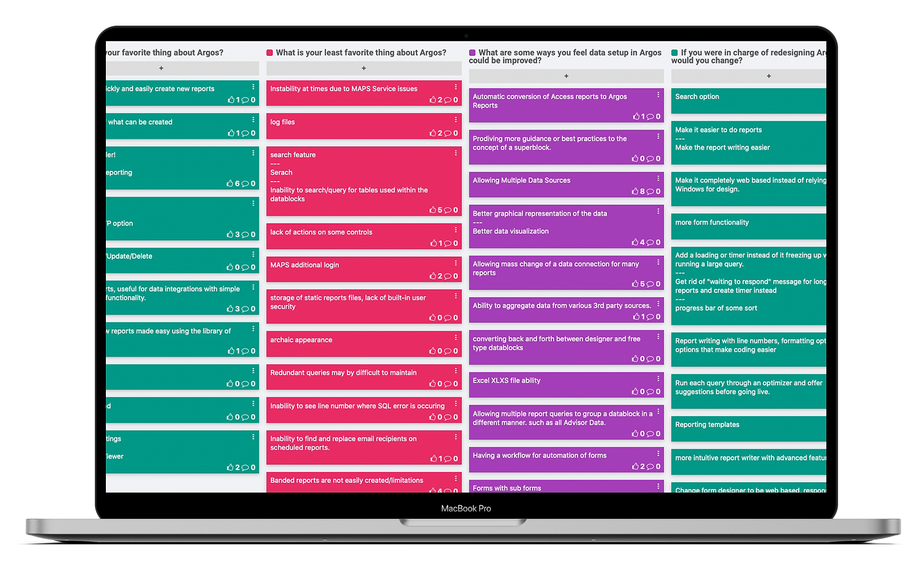924x578 pixels.
Task: Open the 'more form functionality' card
Action: 749,227
